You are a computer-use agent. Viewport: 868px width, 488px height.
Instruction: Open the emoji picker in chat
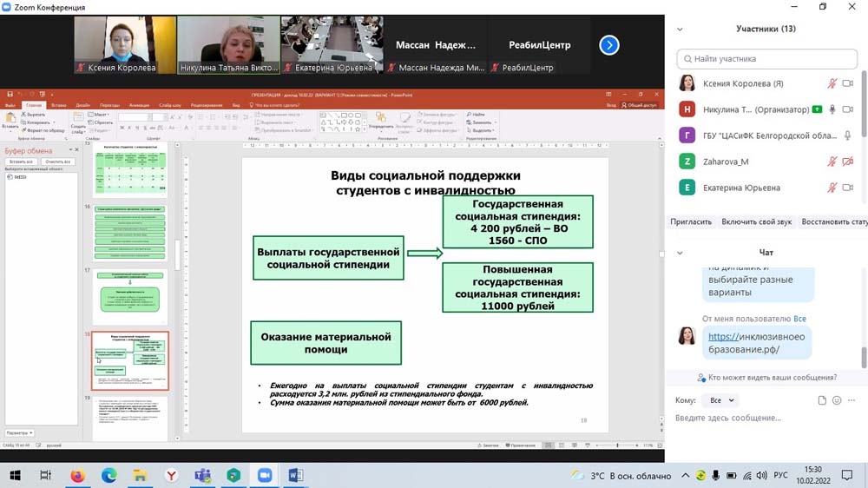point(837,400)
